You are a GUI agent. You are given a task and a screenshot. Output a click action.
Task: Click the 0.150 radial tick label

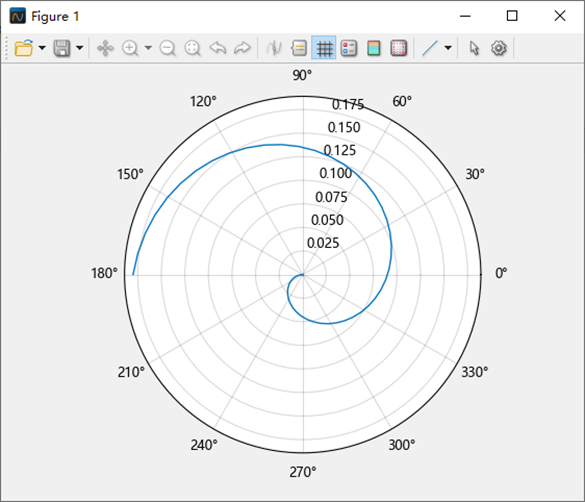coord(344,128)
